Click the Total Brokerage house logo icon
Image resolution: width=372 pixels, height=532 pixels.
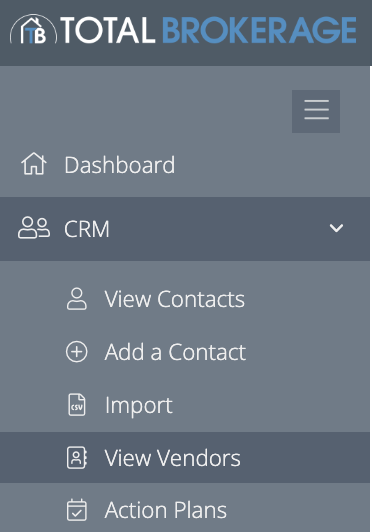(33, 30)
